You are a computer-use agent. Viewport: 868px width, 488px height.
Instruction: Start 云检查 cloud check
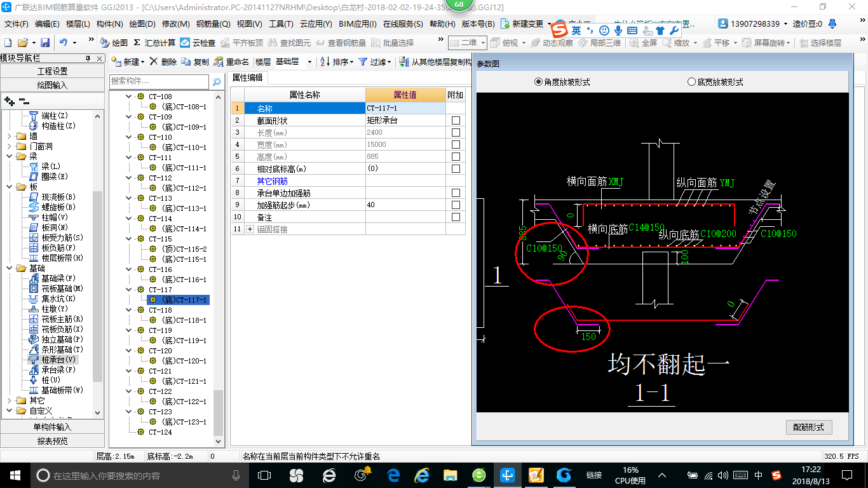198,43
